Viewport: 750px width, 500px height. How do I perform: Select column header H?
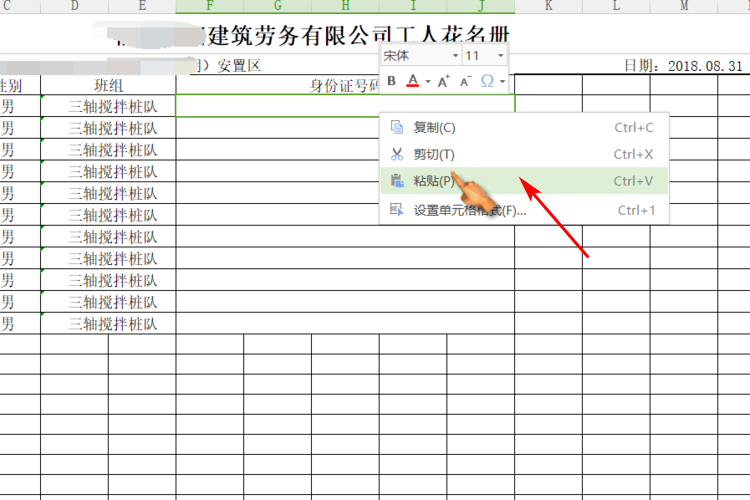tap(345, 6)
